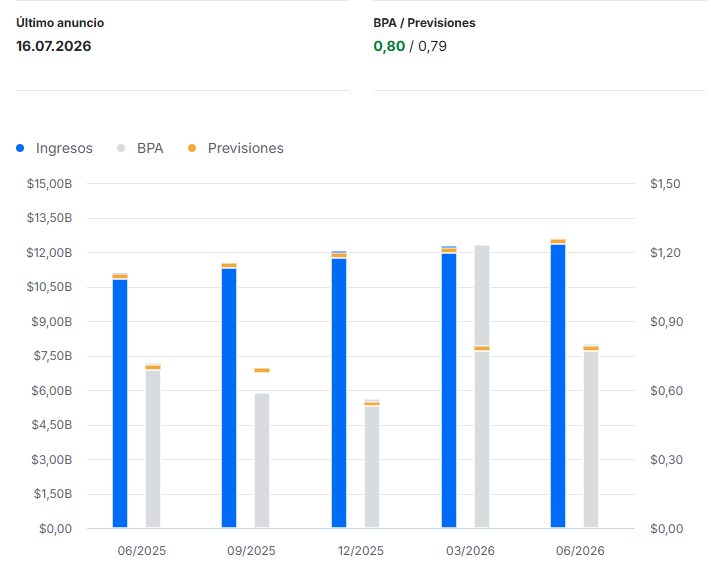
Task: Click the $4,50B axis label
Action: point(52,425)
